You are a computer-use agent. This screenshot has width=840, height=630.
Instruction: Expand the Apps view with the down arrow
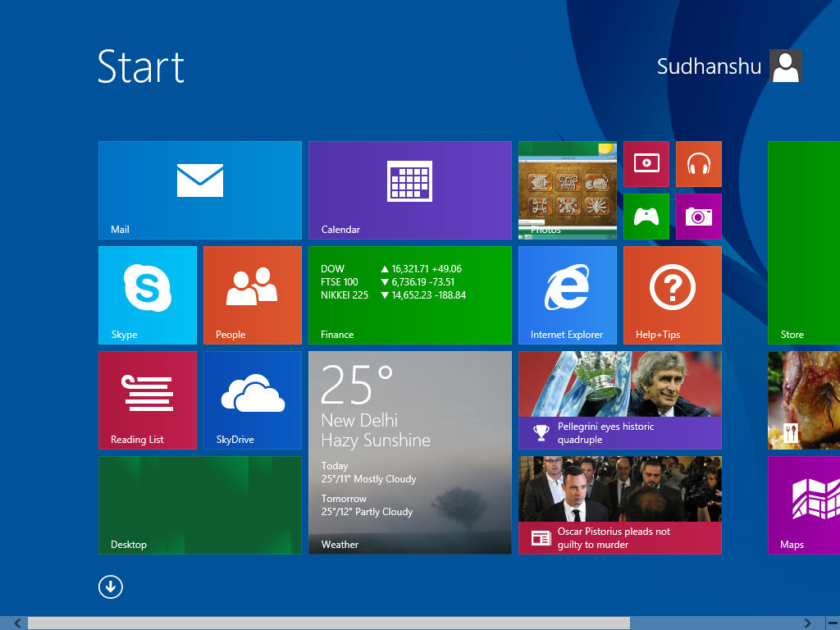(x=110, y=587)
